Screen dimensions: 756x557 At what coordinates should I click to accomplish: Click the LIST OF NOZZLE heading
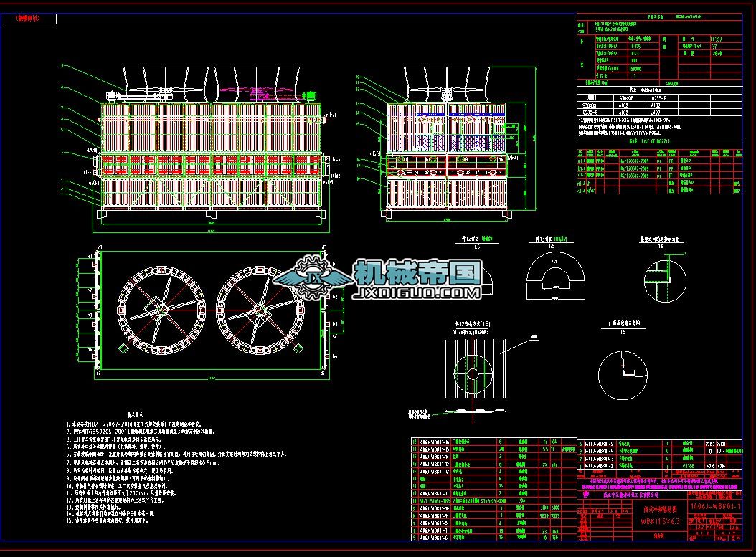(649, 142)
